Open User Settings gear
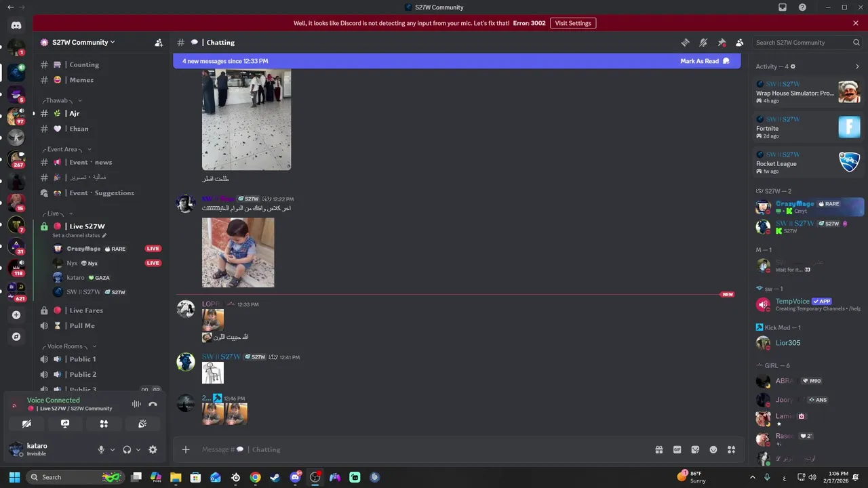 [x=153, y=449]
